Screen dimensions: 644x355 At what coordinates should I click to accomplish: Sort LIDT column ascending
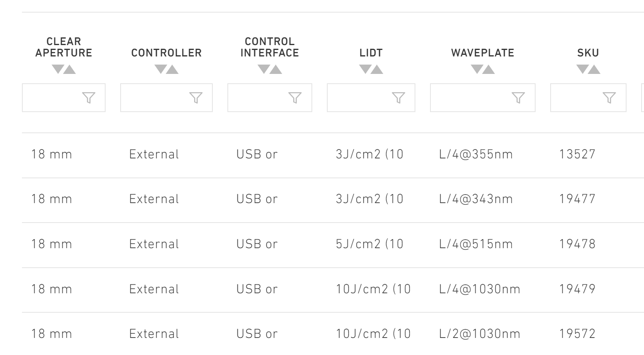377,69
